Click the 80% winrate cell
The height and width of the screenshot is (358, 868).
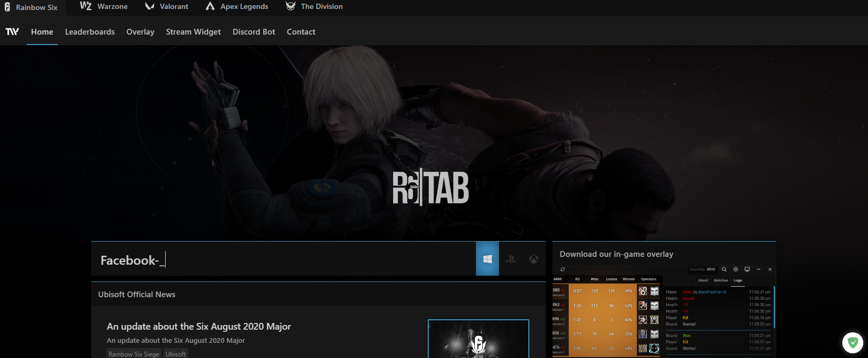tap(628, 320)
